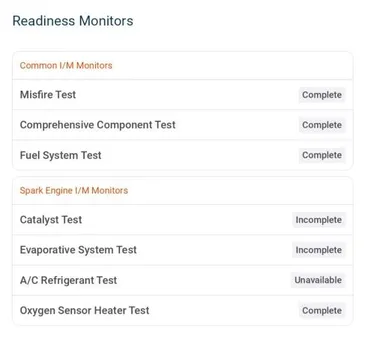This screenshot has height=360, width=368.
Task: Click the Readiness Monitors page title
Action: [73, 21]
